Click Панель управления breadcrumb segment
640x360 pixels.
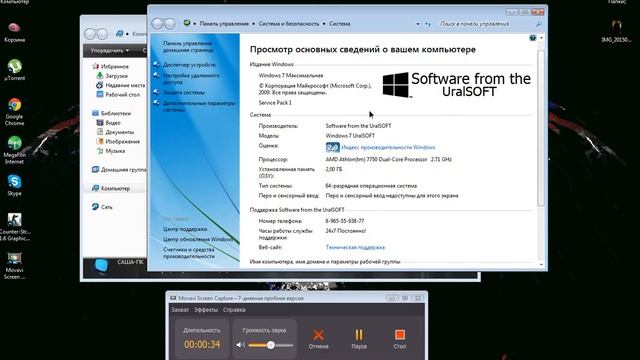[x=224, y=24]
